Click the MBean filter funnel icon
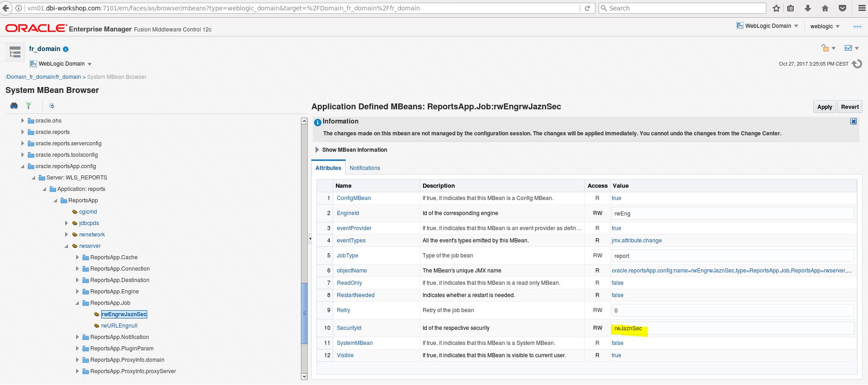The height and width of the screenshot is (385, 868). pos(29,106)
